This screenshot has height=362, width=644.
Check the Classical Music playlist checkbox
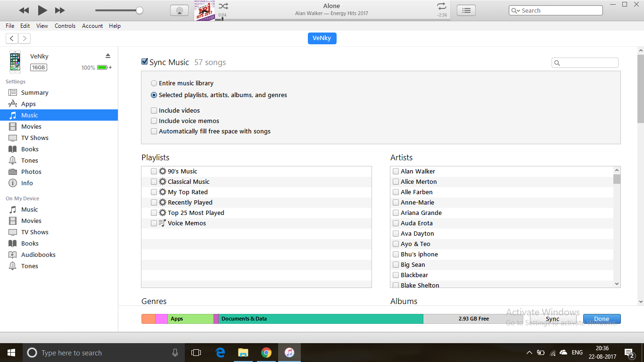pos(154,182)
